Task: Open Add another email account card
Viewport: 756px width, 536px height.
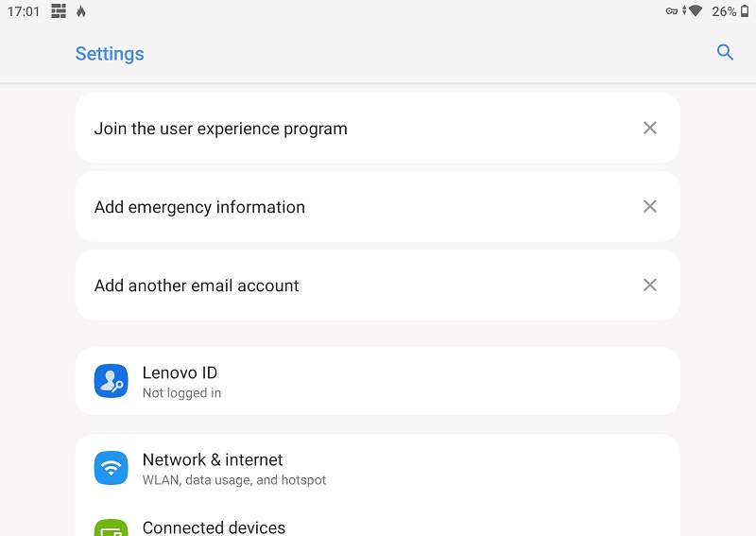Action: pyautogui.click(x=377, y=285)
